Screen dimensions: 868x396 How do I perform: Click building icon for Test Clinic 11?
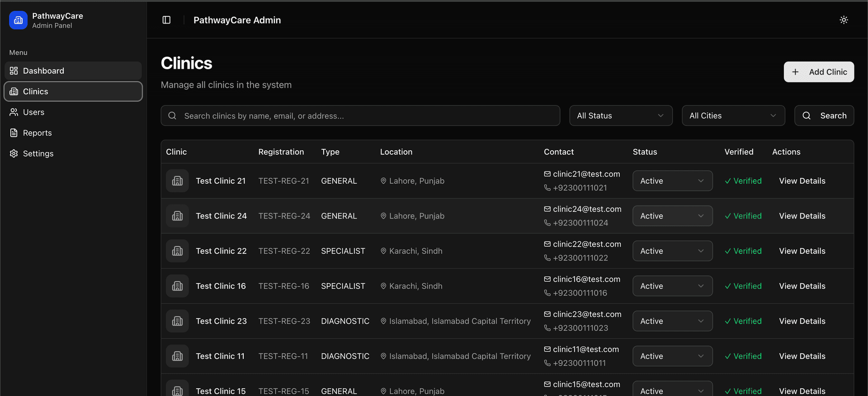(177, 356)
